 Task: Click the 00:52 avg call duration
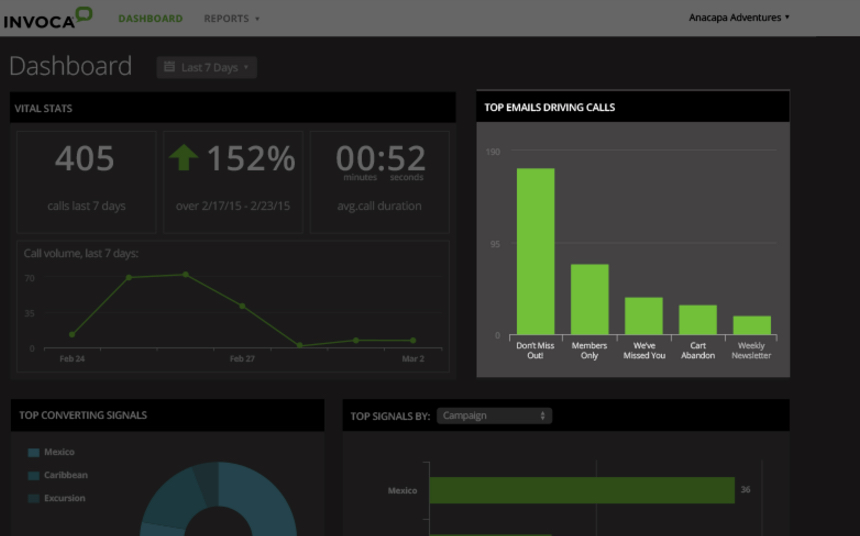tap(380, 158)
